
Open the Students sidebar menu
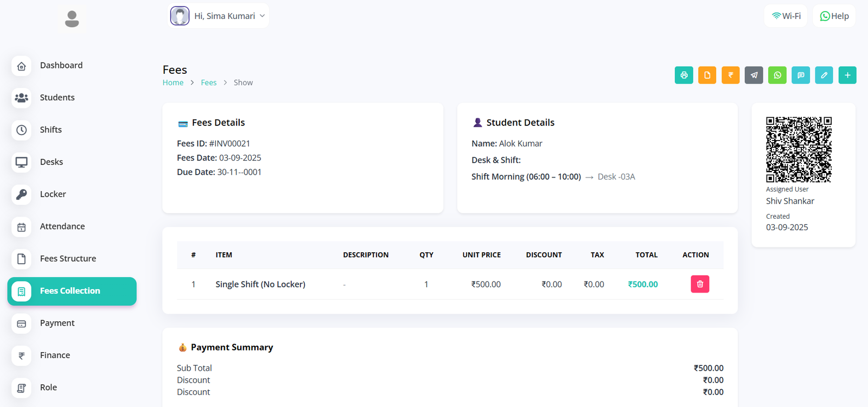pos(57,98)
